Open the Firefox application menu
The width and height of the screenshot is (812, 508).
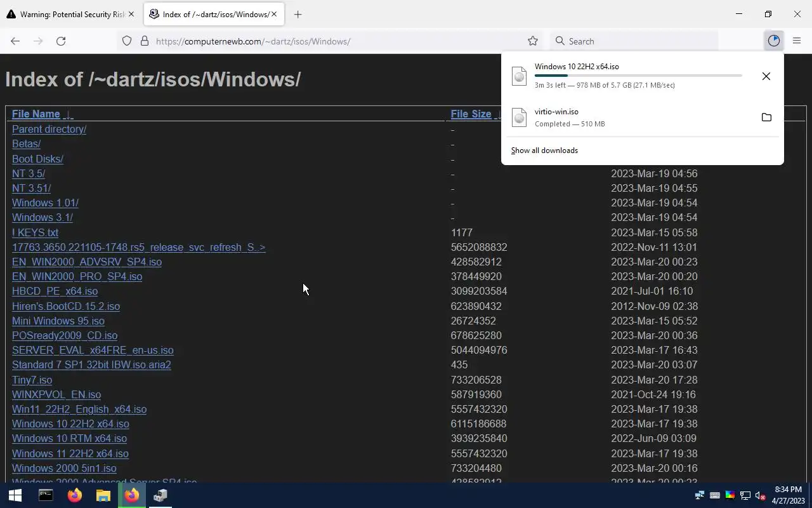pyautogui.click(x=797, y=41)
